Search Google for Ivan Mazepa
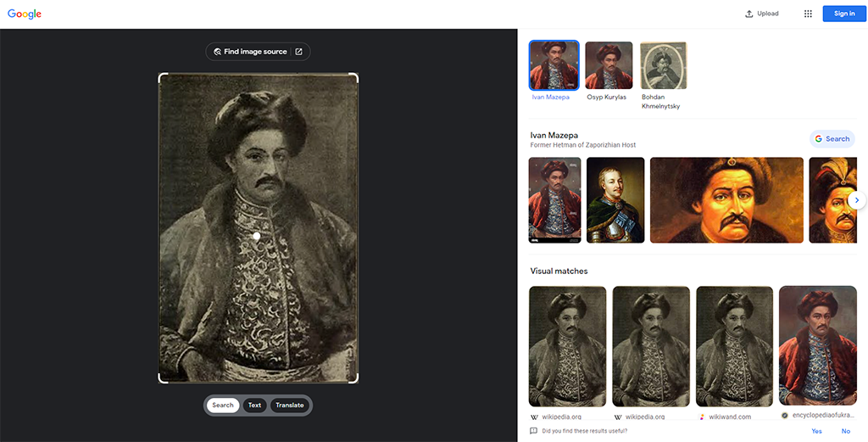868x442 pixels. click(x=832, y=139)
